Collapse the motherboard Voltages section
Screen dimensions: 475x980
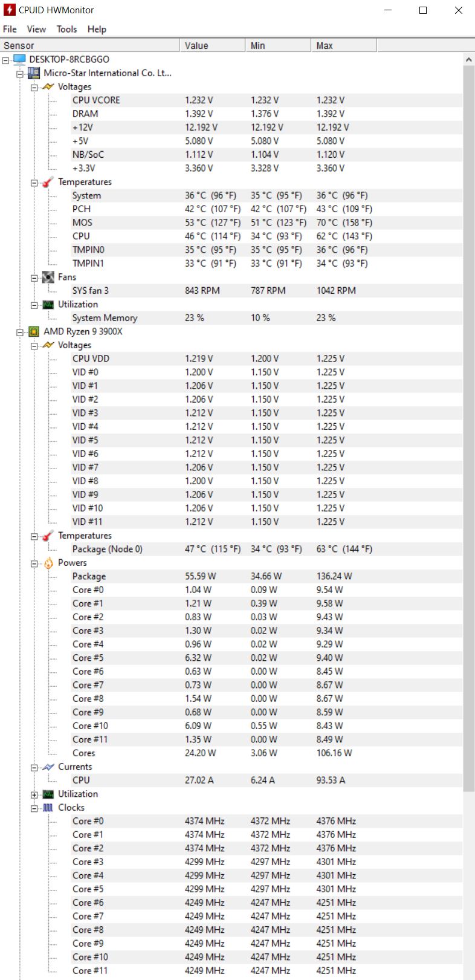[x=34, y=87]
